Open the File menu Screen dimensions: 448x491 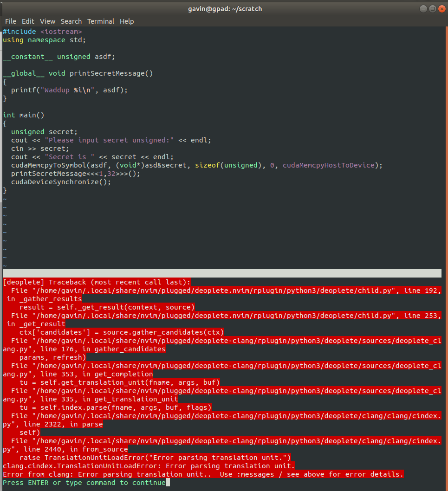coord(11,21)
